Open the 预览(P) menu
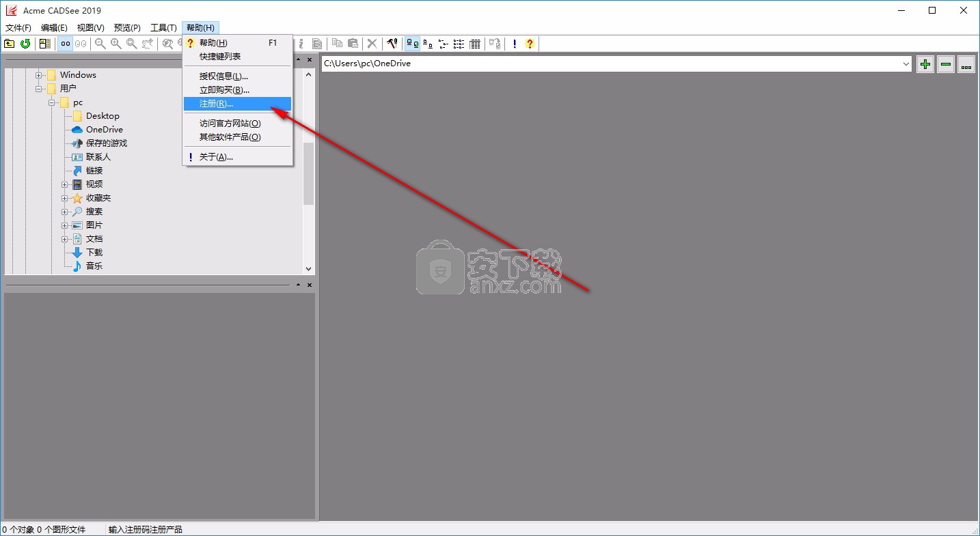980x536 pixels. (127, 27)
